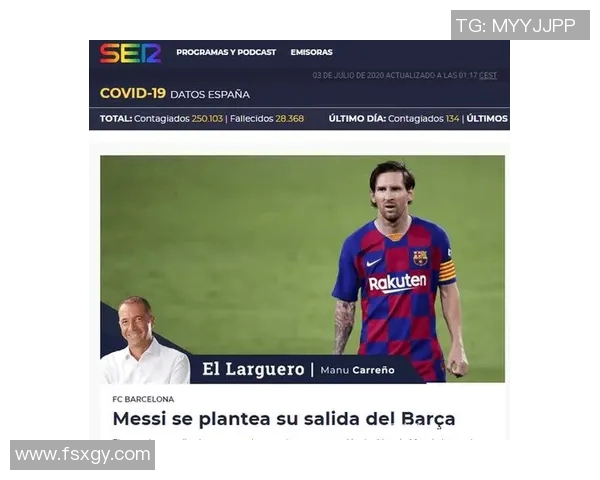Click Fallecidos 28.368 figure
Viewport: 600px width, 480px height.
pyautogui.click(x=267, y=119)
